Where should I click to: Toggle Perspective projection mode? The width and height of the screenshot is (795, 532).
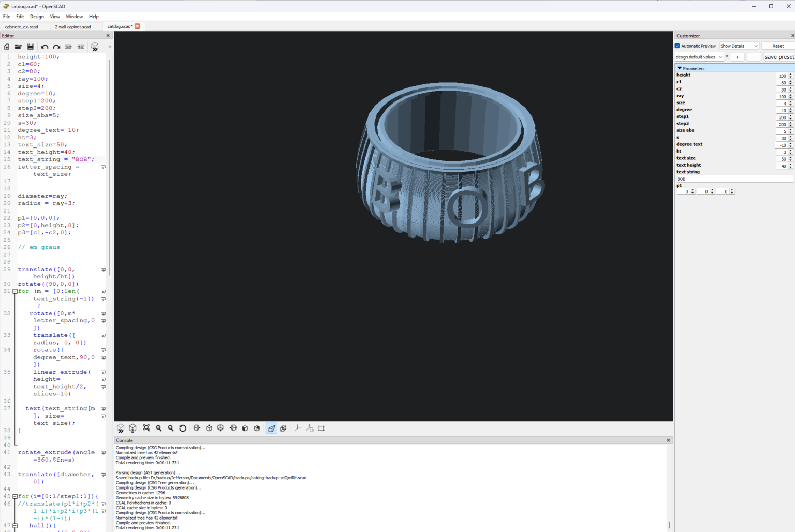(271, 428)
